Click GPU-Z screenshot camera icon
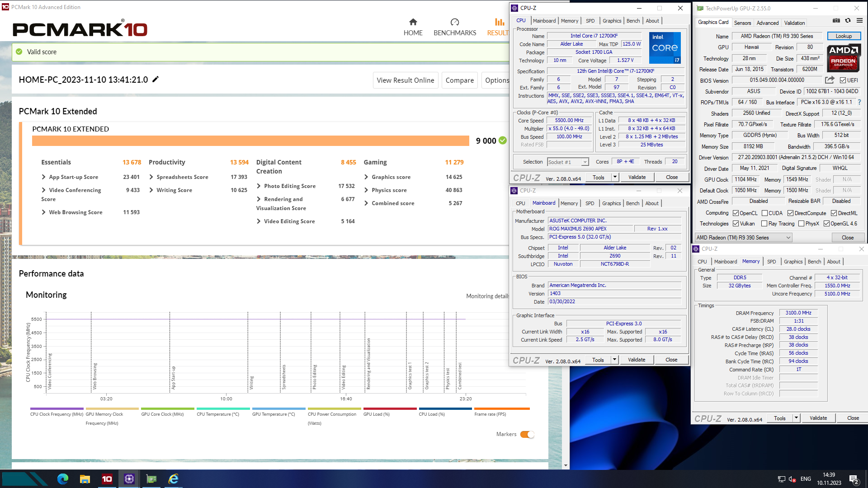 click(x=836, y=21)
